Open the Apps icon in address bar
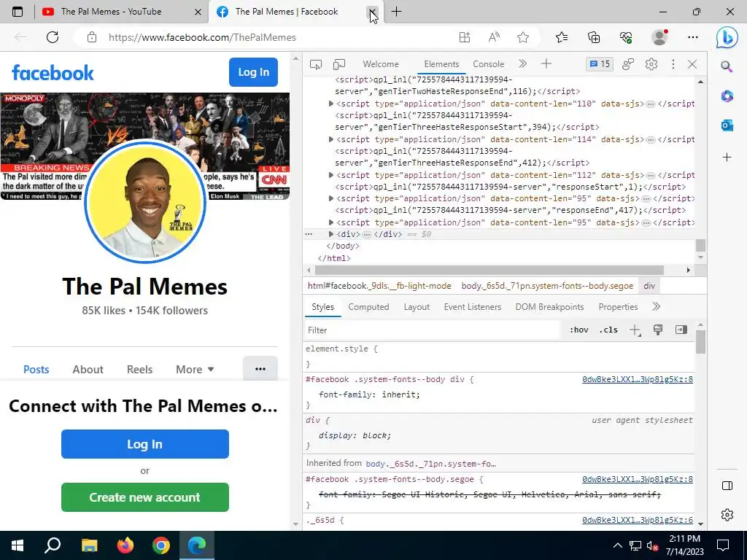This screenshot has width=747, height=560. (x=465, y=37)
